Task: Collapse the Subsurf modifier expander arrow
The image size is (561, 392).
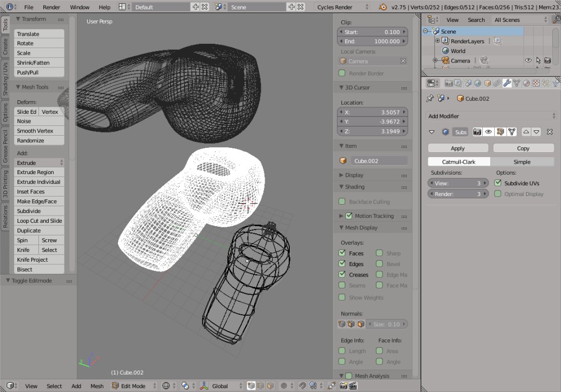Action: click(x=432, y=131)
